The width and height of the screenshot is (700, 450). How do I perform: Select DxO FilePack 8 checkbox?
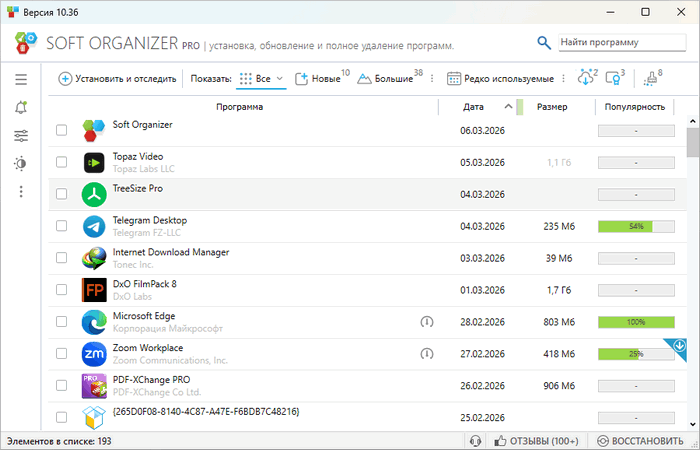click(x=62, y=290)
